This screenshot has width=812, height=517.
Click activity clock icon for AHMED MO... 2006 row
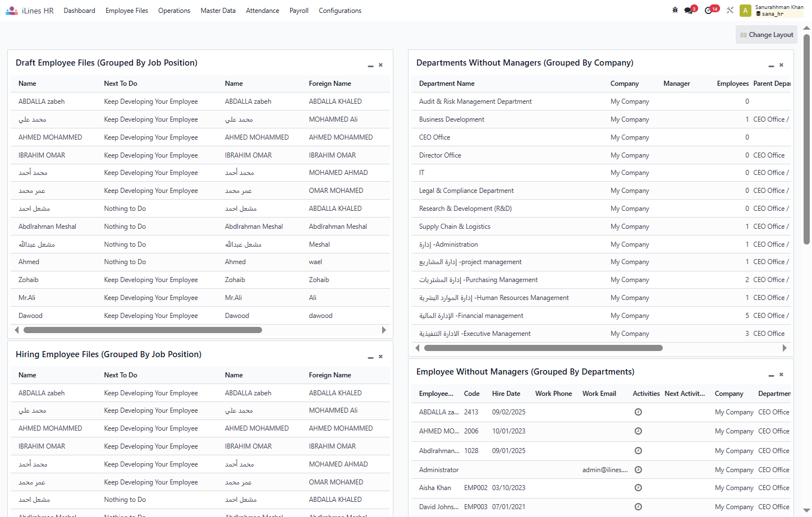pyautogui.click(x=638, y=431)
